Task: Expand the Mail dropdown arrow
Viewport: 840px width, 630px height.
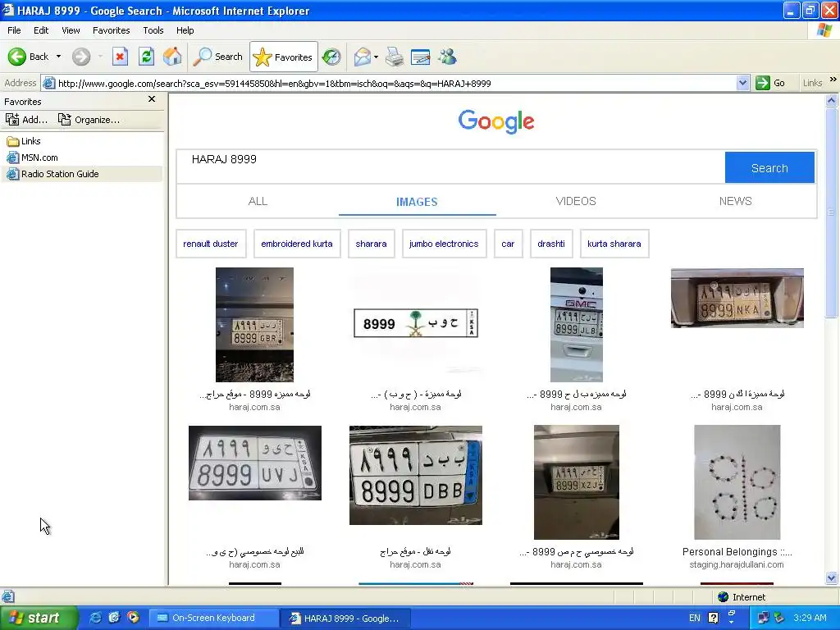Action: (x=376, y=57)
